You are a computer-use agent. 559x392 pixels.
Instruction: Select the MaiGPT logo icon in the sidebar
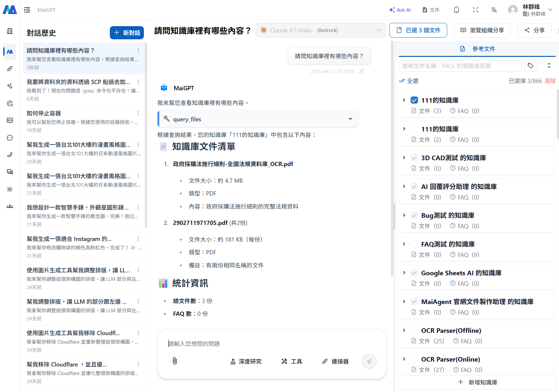tap(9, 52)
